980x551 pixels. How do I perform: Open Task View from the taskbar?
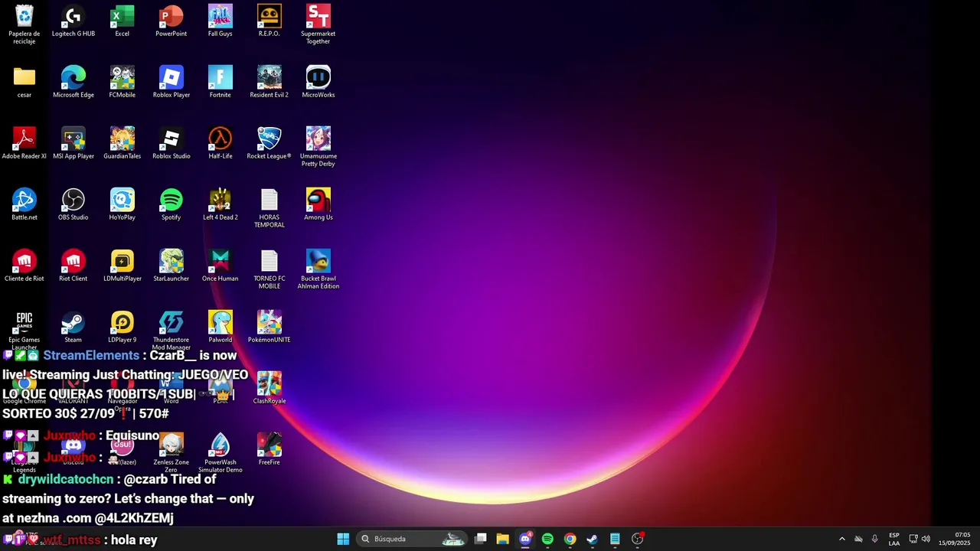[481, 539]
